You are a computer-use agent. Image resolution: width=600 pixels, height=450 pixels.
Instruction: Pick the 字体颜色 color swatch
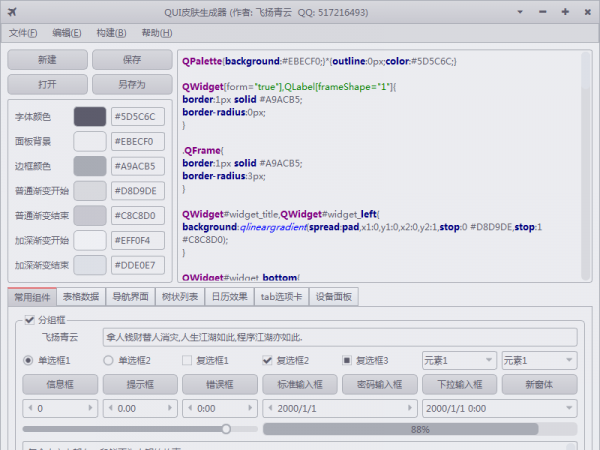tap(89, 117)
